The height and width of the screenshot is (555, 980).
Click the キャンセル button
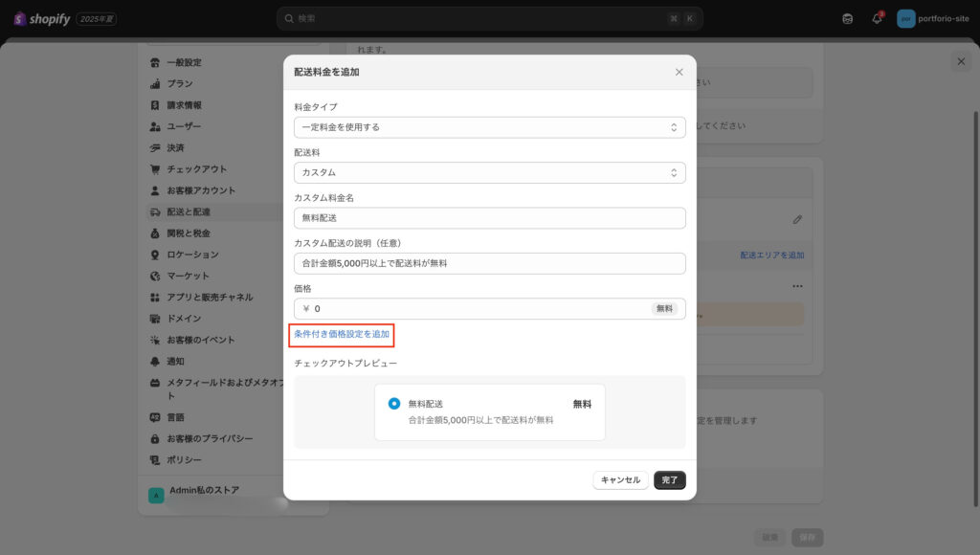[x=620, y=479]
